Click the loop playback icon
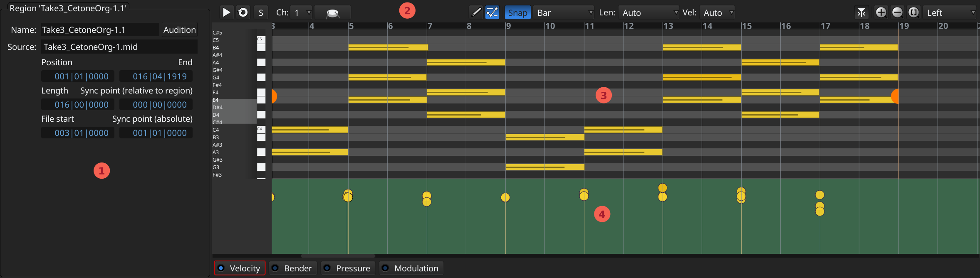This screenshot has height=278, width=980. pos(243,12)
